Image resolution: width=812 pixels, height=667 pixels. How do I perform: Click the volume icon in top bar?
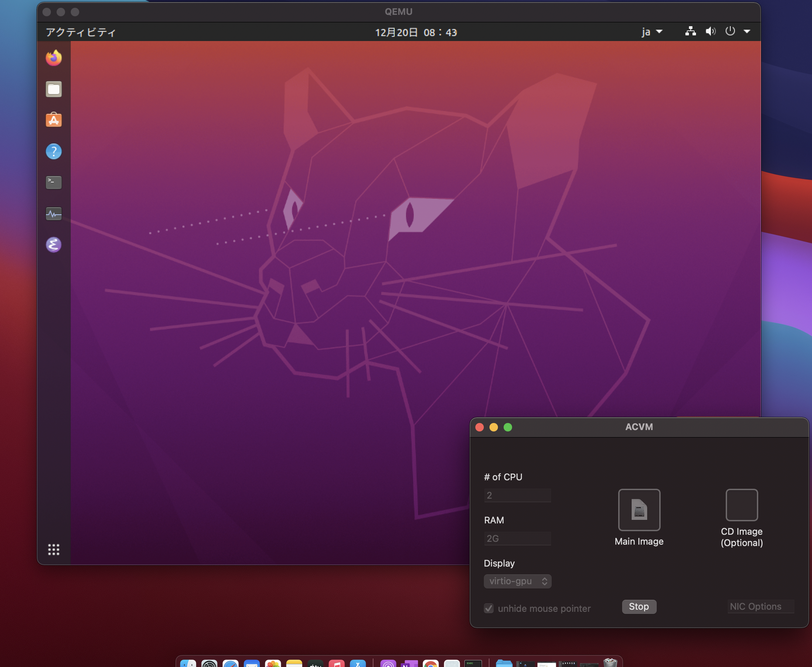point(710,31)
